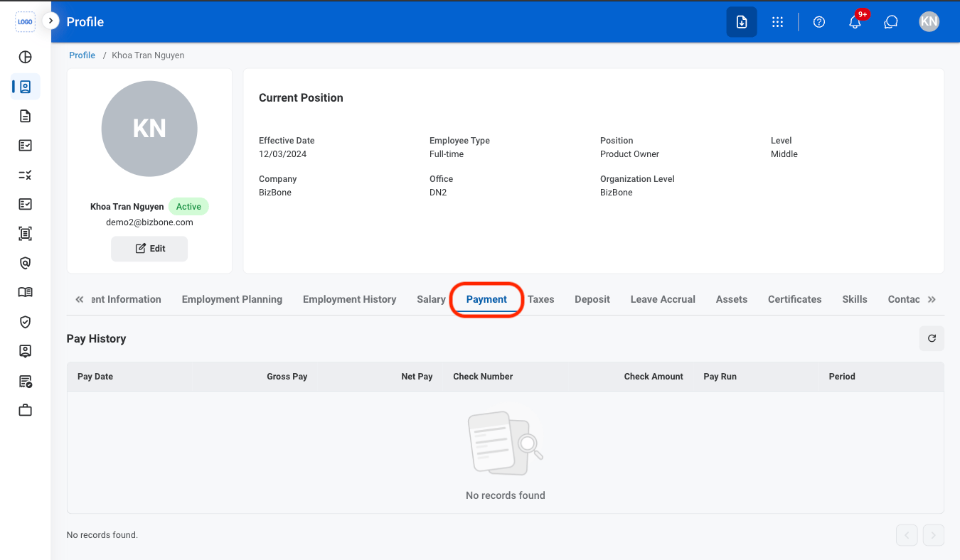Click the large KN profile avatar

[149, 129]
